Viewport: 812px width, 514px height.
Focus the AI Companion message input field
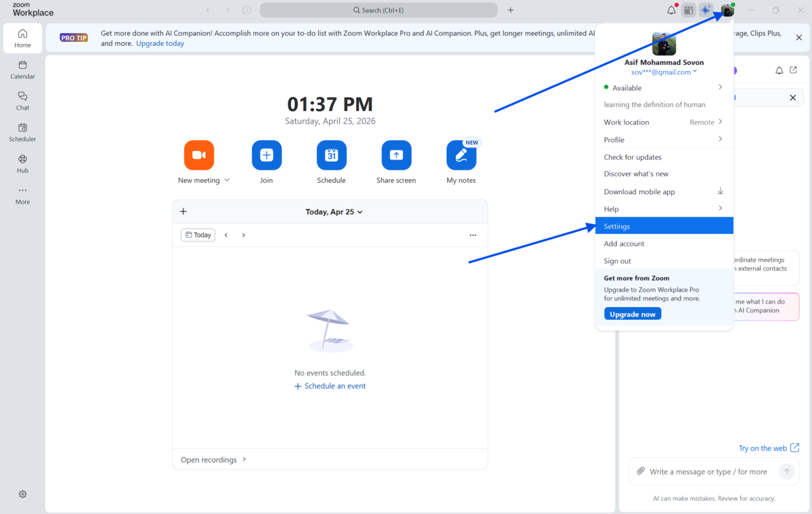point(707,471)
